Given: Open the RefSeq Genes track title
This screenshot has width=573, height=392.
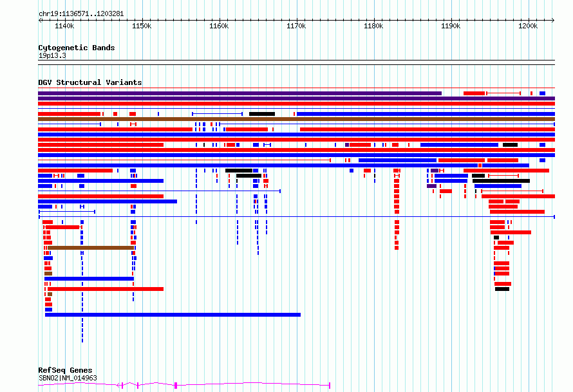Looking at the screenshot, I should 65,371.
